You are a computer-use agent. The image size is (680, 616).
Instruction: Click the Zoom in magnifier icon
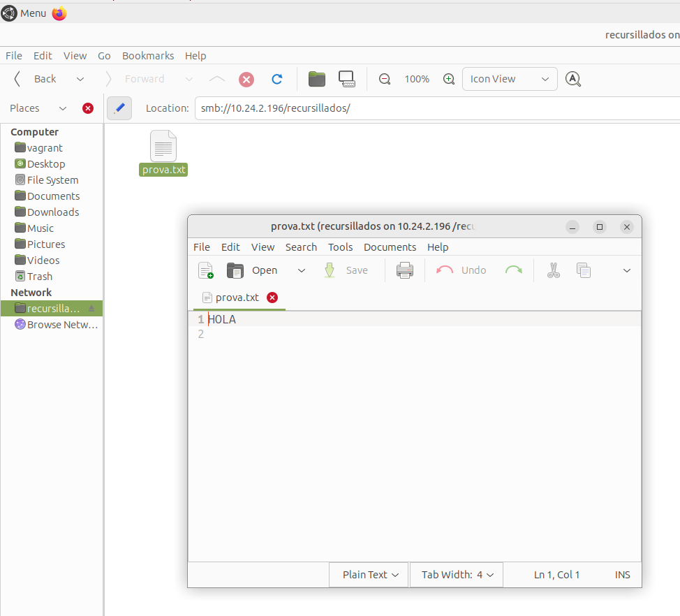[x=449, y=79]
